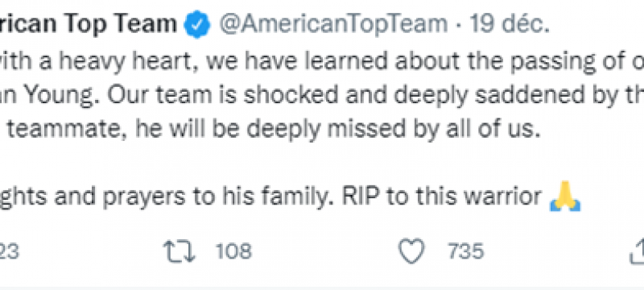Viewport: 644px width, 290px height.
Task: Open the tweet via 19 déc. timestamp
Action: (510, 25)
